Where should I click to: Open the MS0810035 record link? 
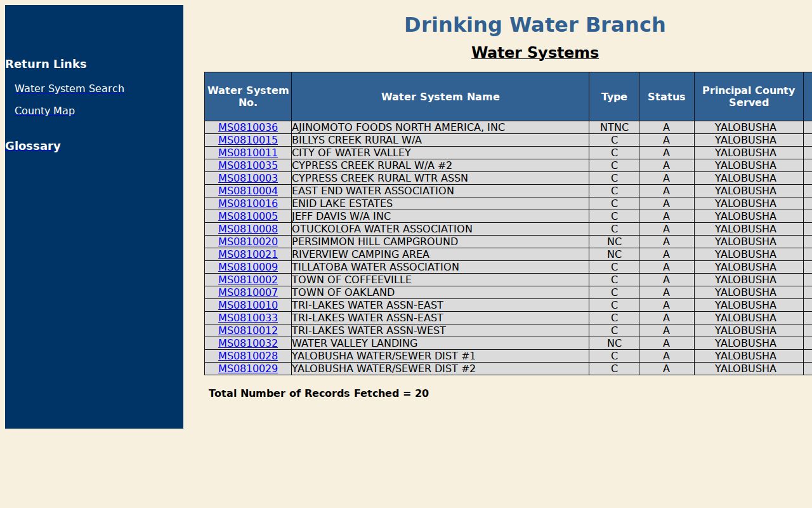[248, 165]
